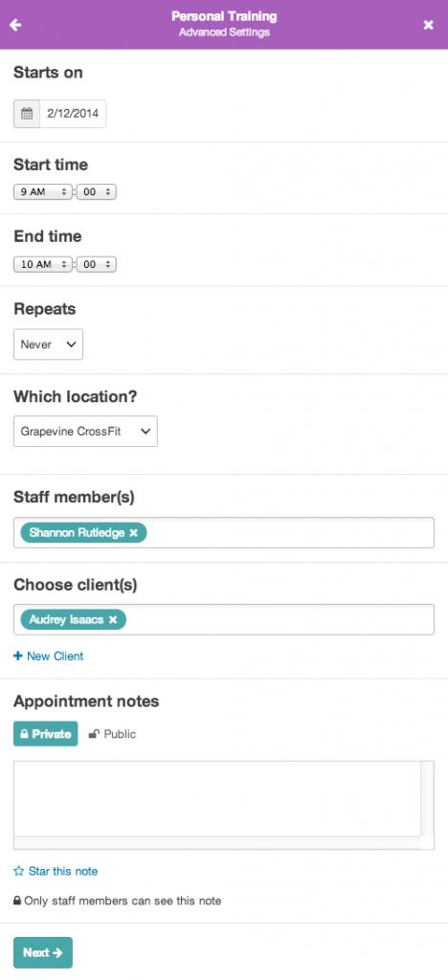Screen dimensions: 448x980
Task: Click the star icon to star this note
Action: point(19,871)
